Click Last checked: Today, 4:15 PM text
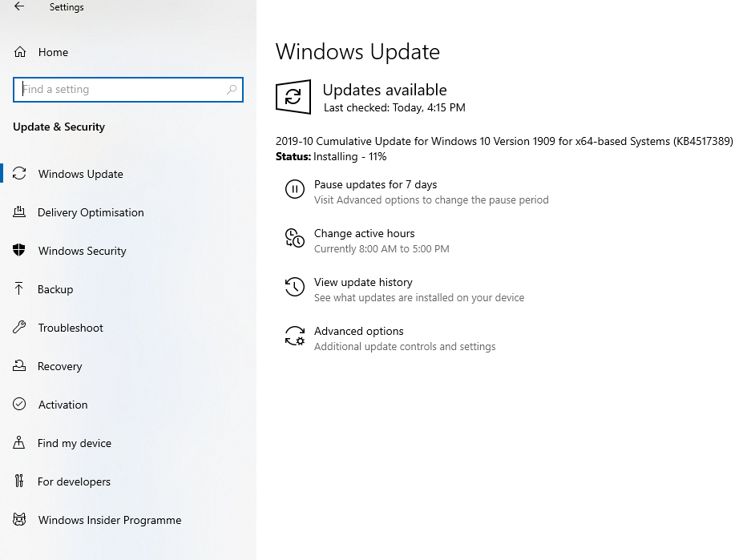 (394, 108)
